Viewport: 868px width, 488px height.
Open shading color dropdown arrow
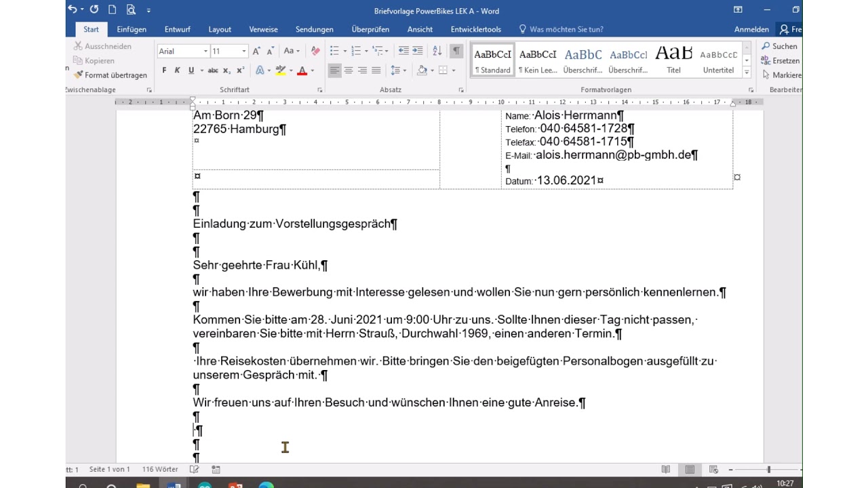click(x=432, y=70)
